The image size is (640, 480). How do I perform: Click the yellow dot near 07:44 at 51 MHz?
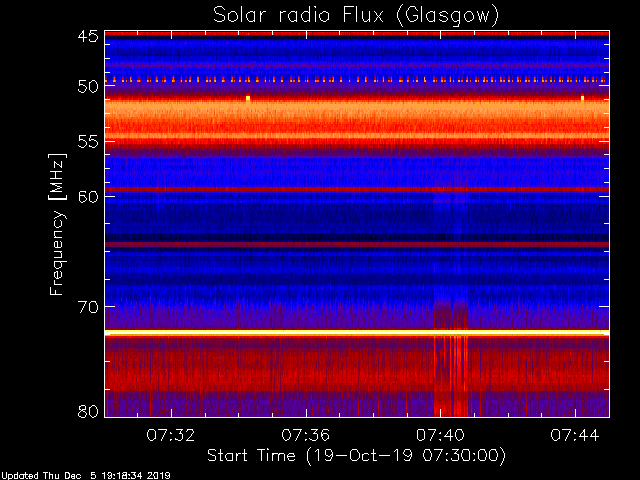[582, 98]
